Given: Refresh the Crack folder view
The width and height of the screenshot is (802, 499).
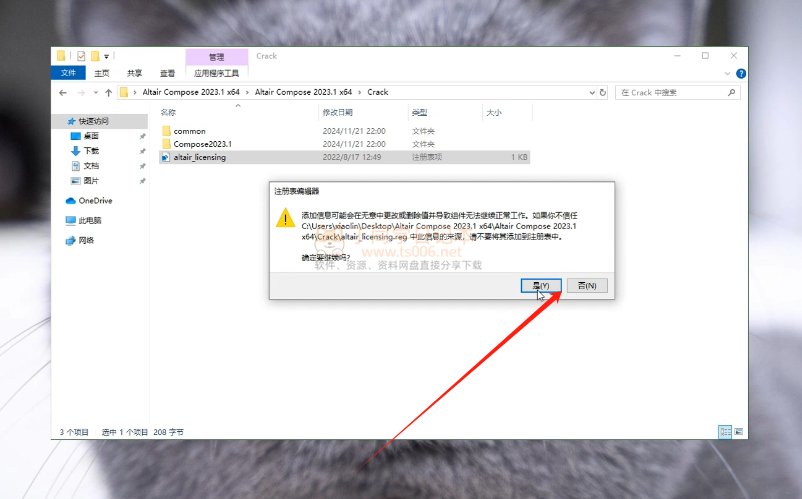Looking at the screenshot, I should click(x=603, y=93).
